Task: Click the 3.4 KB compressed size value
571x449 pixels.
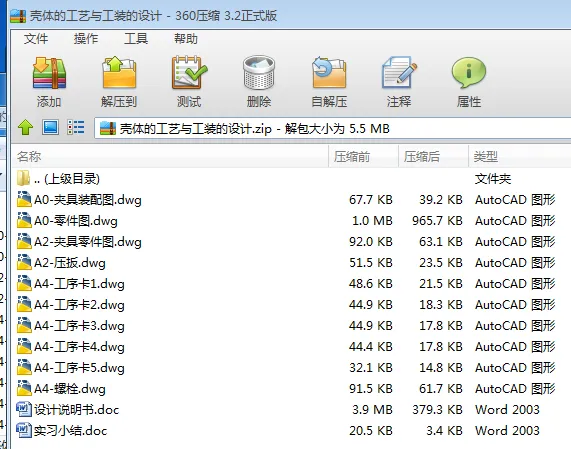Action: pyautogui.click(x=444, y=431)
